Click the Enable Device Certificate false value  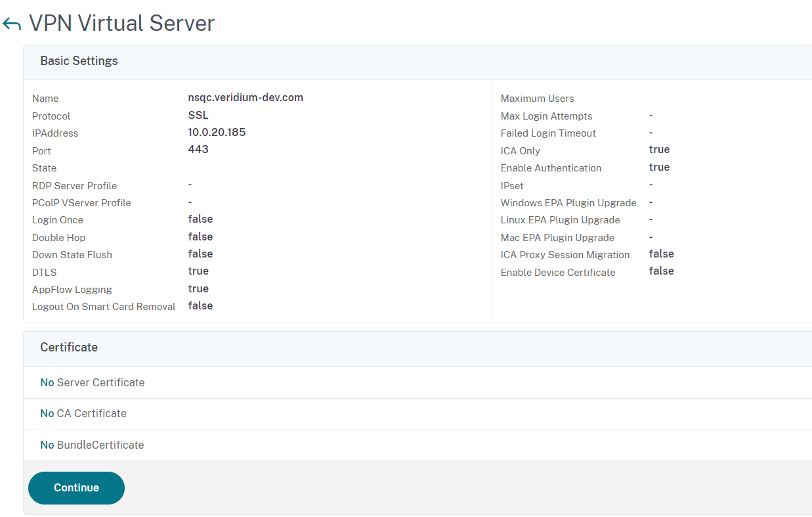[x=661, y=271]
